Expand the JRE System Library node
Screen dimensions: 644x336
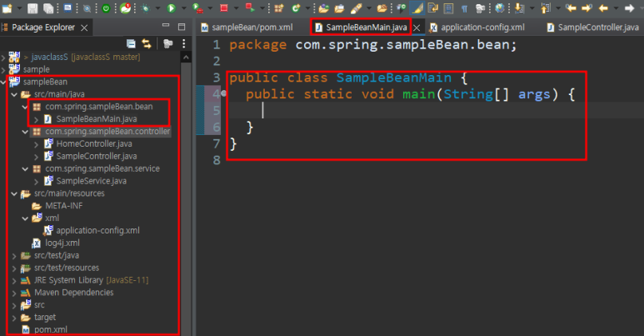14,280
